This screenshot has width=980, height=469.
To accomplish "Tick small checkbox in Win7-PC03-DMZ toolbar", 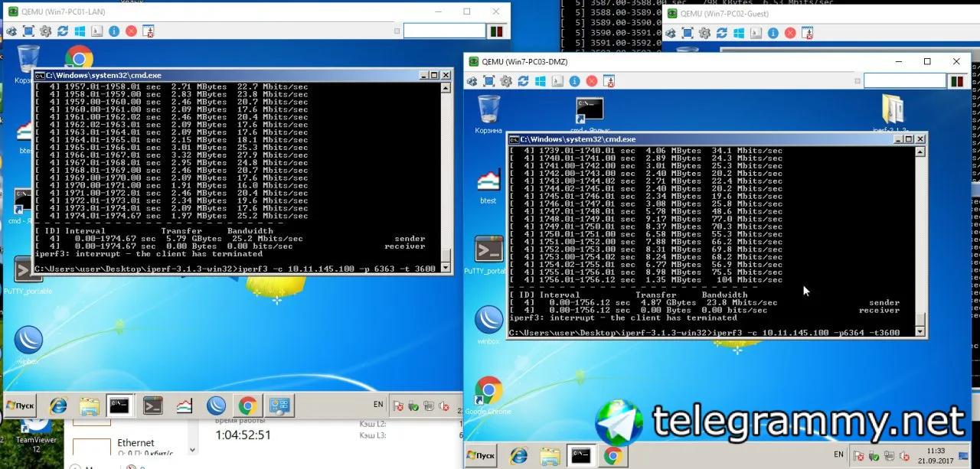I will 857,80.
